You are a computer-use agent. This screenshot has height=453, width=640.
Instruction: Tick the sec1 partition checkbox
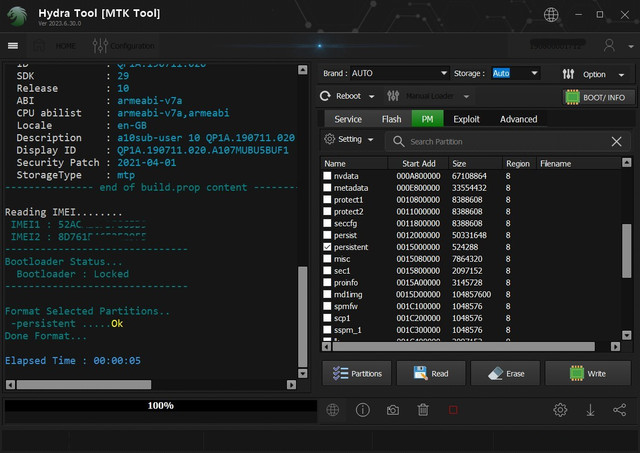click(327, 271)
